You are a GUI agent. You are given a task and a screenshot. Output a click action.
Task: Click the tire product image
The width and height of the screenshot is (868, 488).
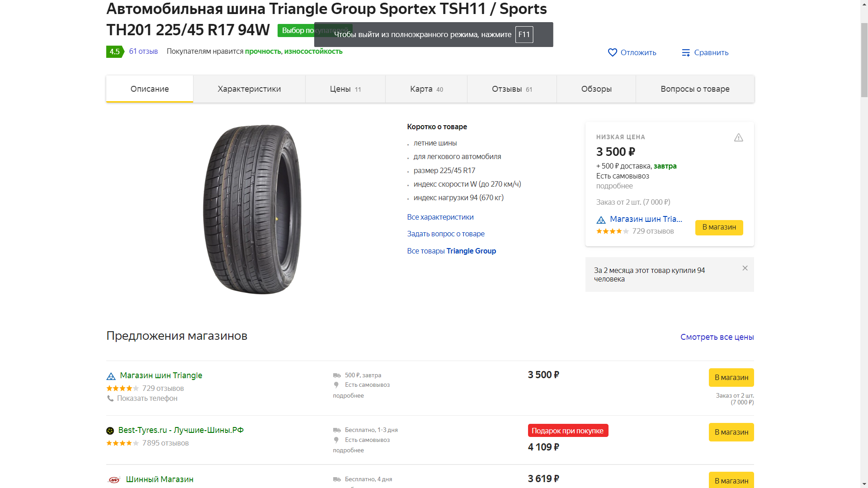[252, 209]
